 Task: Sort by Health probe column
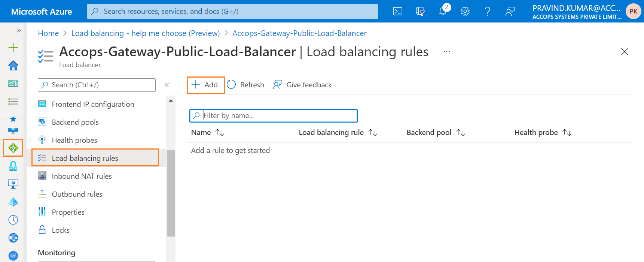[543, 133]
